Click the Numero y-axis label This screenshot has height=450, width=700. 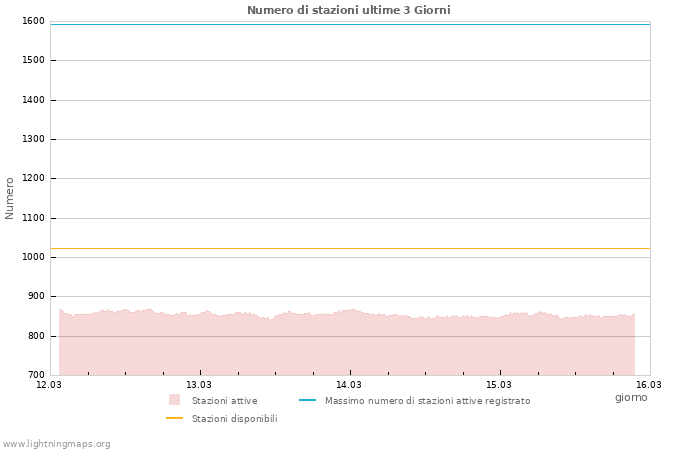tap(10, 198)
